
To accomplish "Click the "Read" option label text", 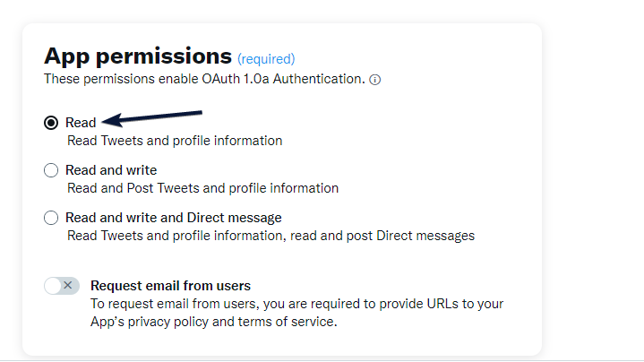I will click(x=81, y=123).
